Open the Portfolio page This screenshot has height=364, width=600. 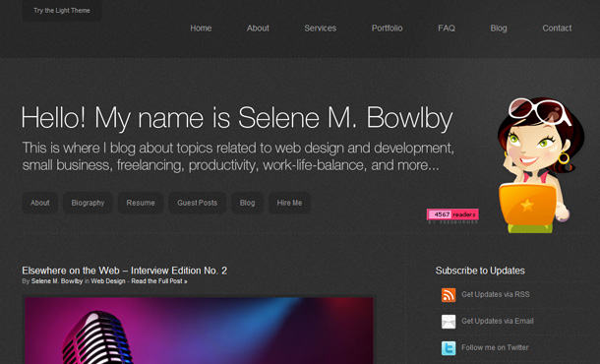tap(387, 28)
